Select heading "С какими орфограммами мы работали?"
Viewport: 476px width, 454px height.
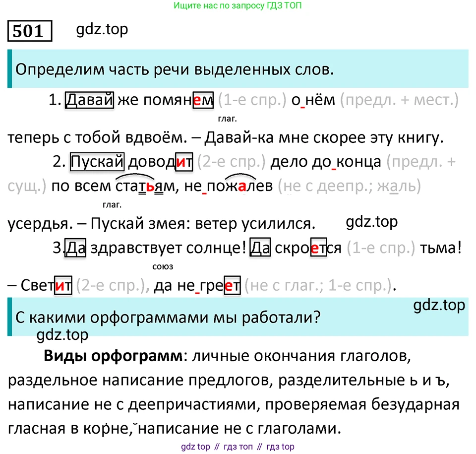click(166, 318)
